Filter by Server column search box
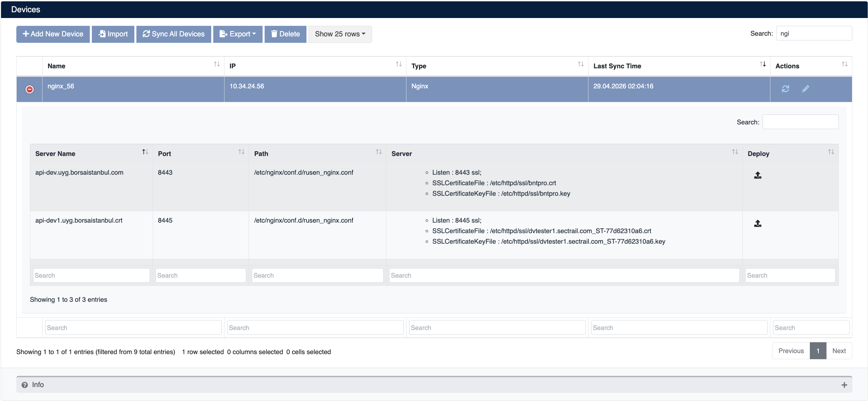Screen dimensions: 868x401 564,276
